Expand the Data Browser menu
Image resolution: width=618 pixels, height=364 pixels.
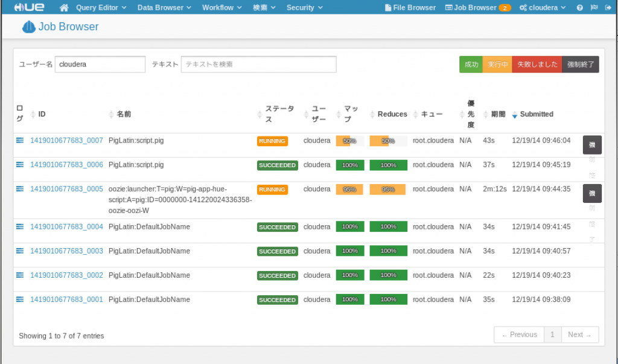(164, 7)
